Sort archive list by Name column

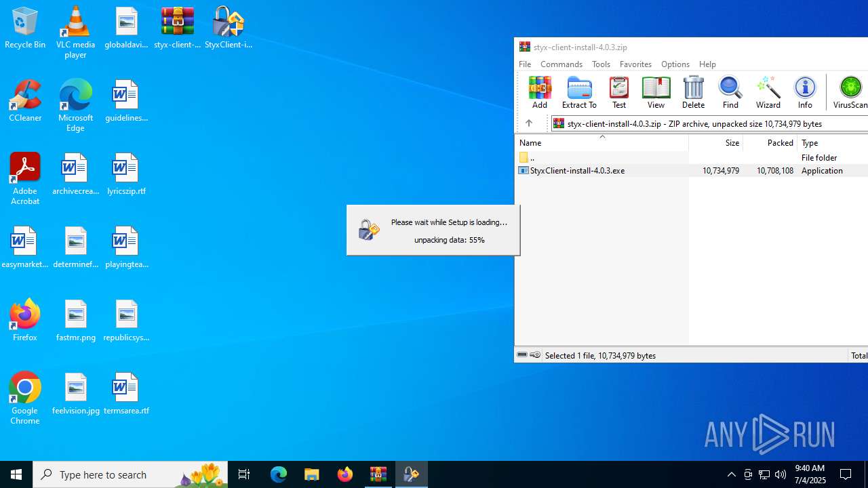pyautogui.click(x=601, y=143)
